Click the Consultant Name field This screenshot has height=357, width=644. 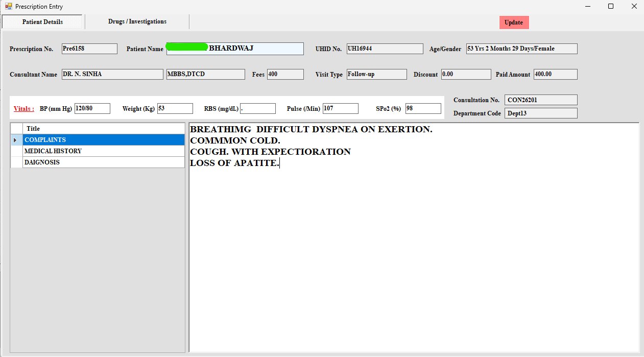pos(112,74)
